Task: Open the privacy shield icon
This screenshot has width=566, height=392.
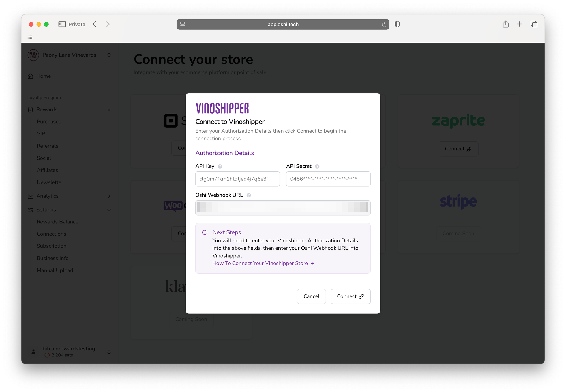Action: pos(397,24)
